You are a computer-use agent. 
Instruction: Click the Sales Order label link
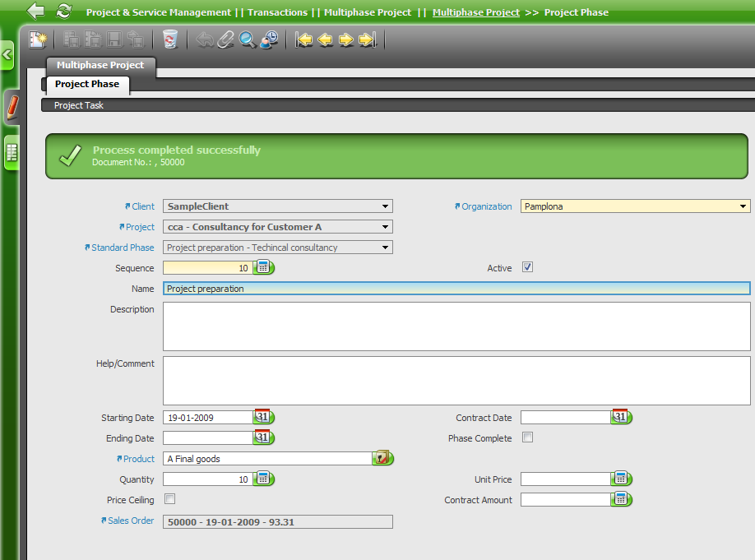coord(131,521)
